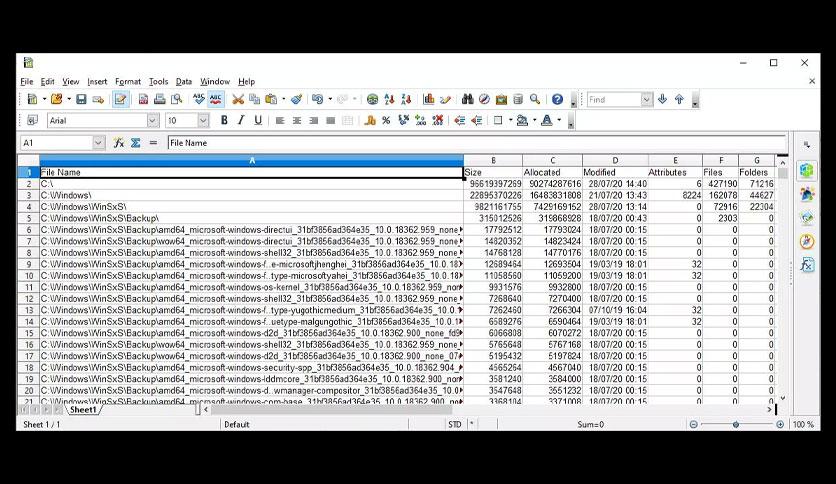This screenshot has width=836, height=484.
Task: Click the Function equals sign button
Action: (154, 143)
